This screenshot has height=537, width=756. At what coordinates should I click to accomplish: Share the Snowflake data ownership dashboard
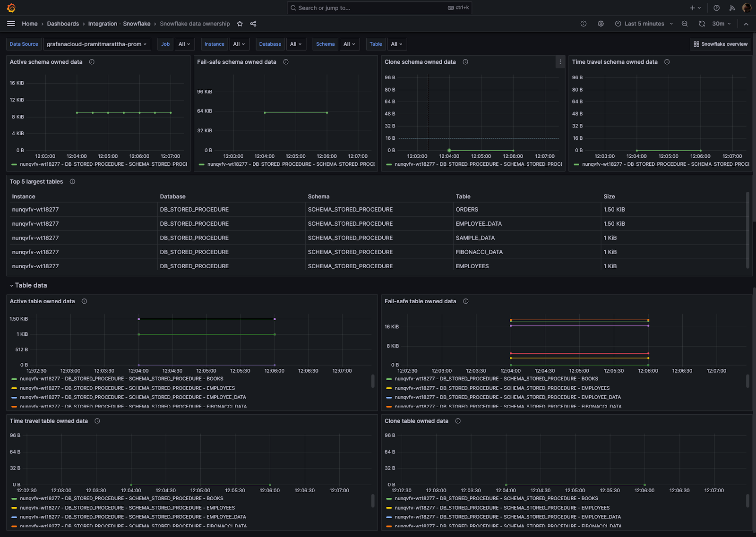(x=253, y=23)
